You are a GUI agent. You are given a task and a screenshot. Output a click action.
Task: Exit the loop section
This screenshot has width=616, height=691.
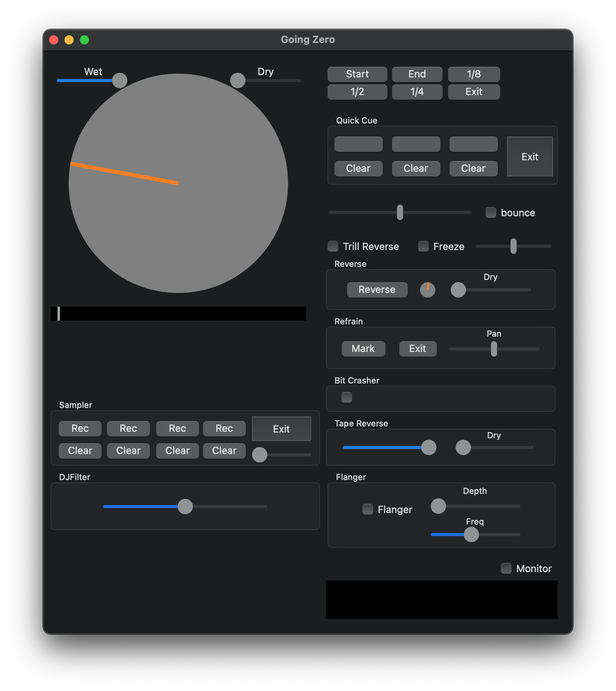click(473, 92)
